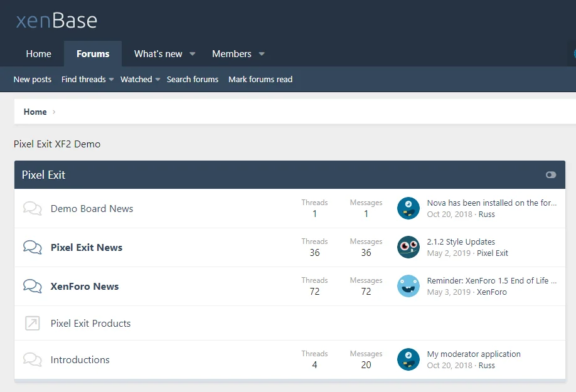The image size is (576, 392).
Task: Click the Introductions forum chat icon
Action: (x=32, y=359)
